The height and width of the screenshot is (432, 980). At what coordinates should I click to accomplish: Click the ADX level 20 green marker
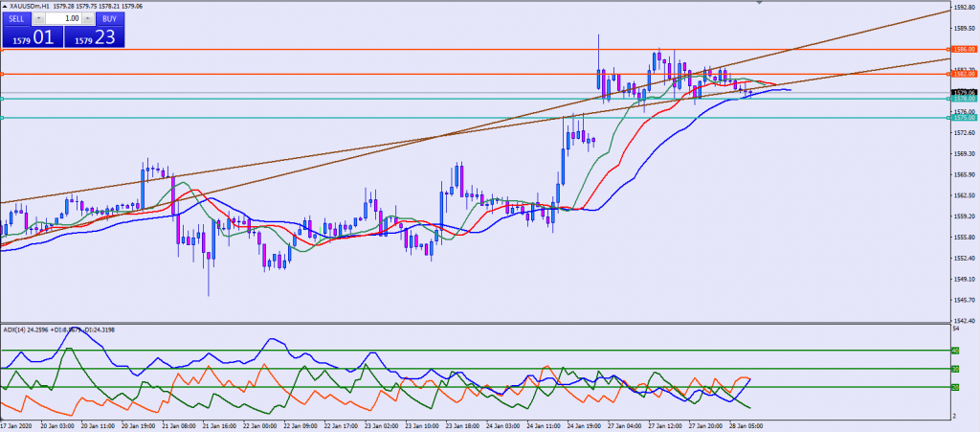pyautogui.click(x=953, y=387)
